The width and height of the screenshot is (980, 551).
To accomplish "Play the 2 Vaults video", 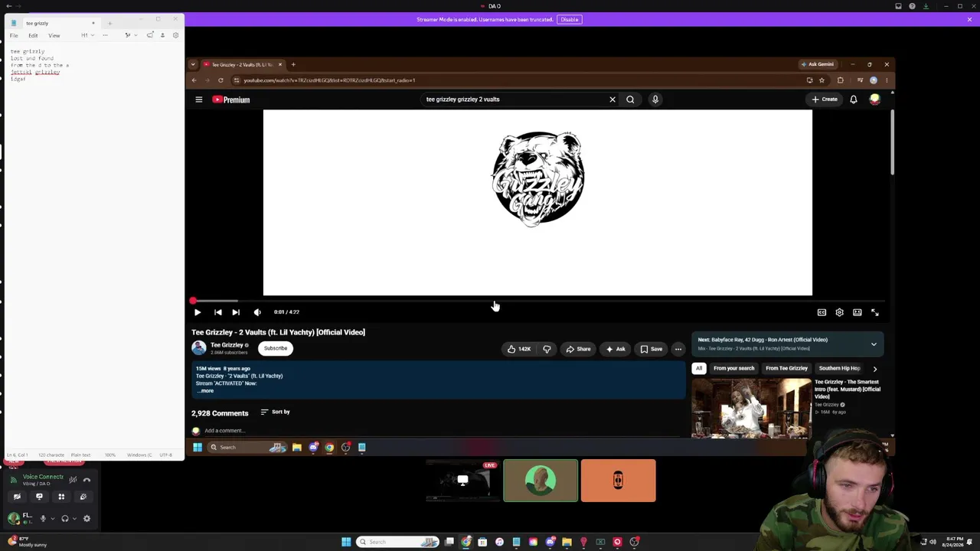I will 198,312.
